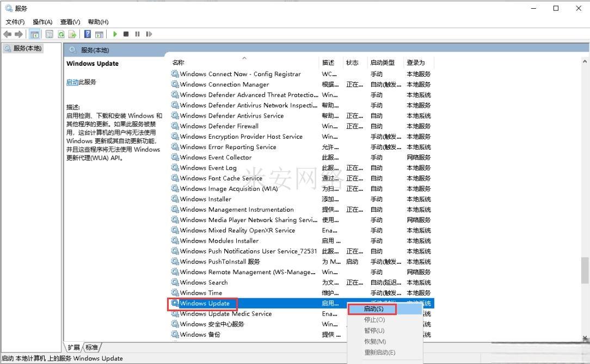Sort by the 名称 column header
The width and height of the screenshot is (590, 364).
(x=243, y=63)
